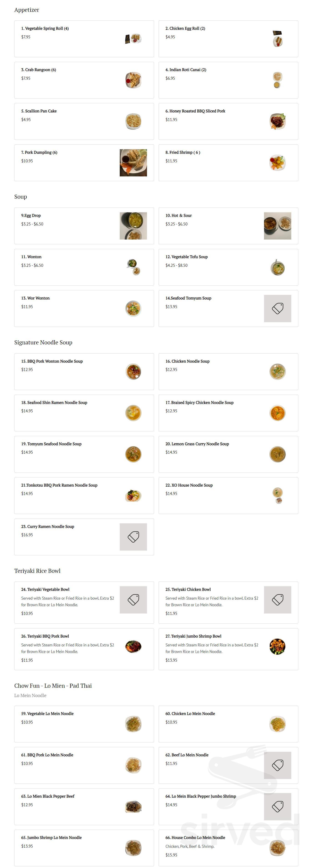
Task: Click the Curry Ramen Noodle Soup tag icon
Action: tap(133, 537)
